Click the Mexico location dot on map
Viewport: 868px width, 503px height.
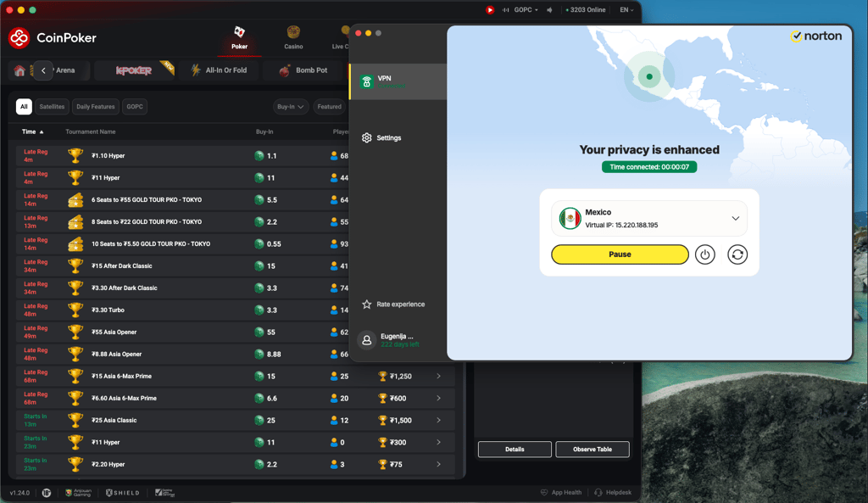(x=649, y=76)
